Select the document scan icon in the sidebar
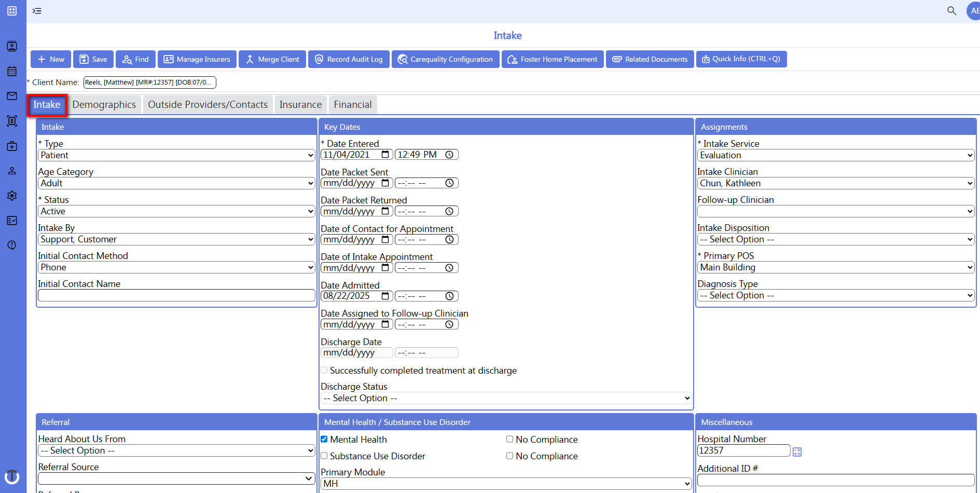The image size is (980, 493). [11, 121]
